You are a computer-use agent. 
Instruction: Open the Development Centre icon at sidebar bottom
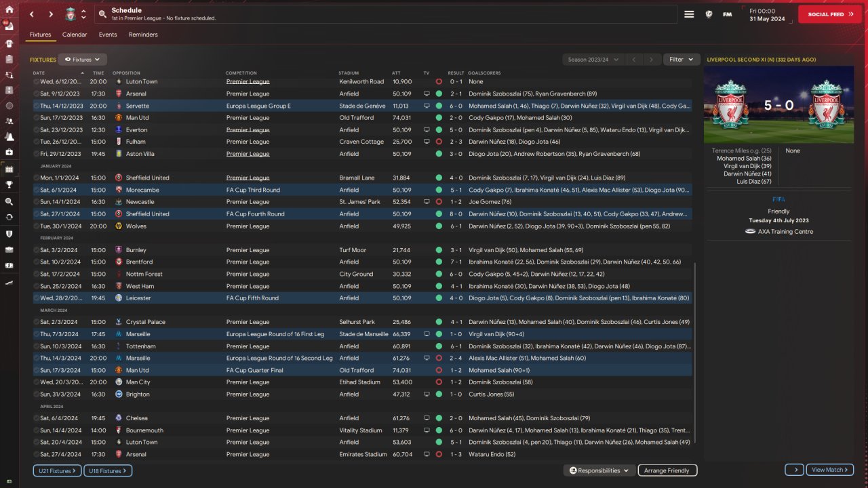coord(9,282)
